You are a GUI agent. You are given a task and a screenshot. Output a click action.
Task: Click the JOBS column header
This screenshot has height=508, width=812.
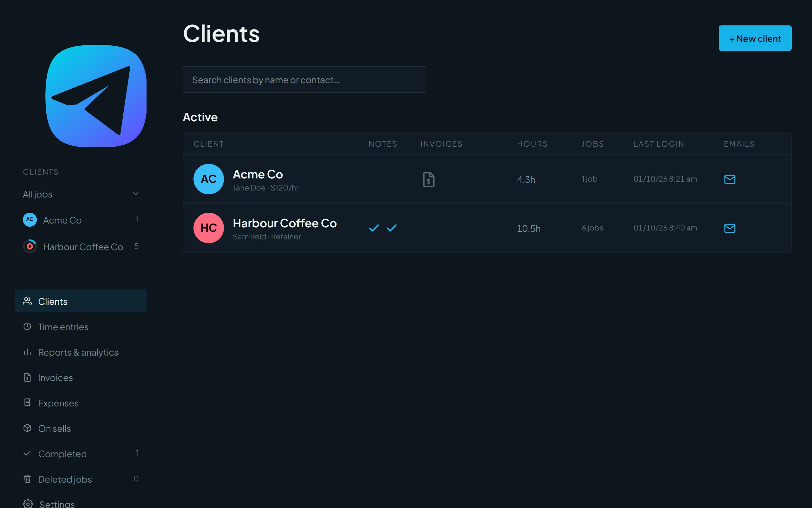[x=593, y=144]
